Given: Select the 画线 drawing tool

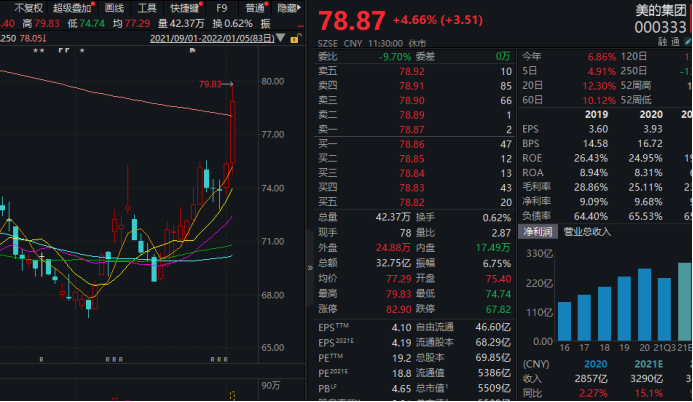Looking at the screenshot, I should click(114, 7).
